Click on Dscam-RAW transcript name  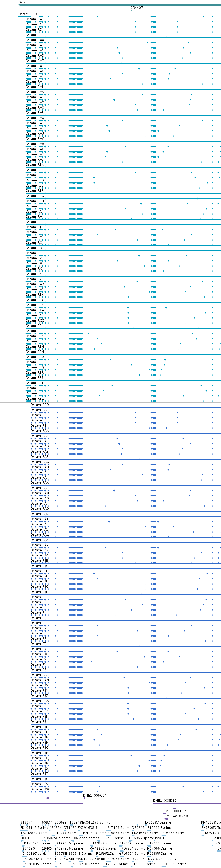coord(35,144)
